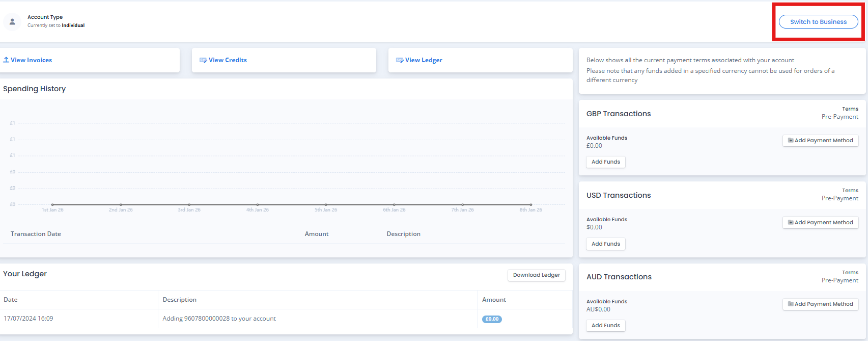Image resolution: width=868 pixels, height=341 pixels.
Task: Open the View Invoices link
Action: (x=31, y=60)
